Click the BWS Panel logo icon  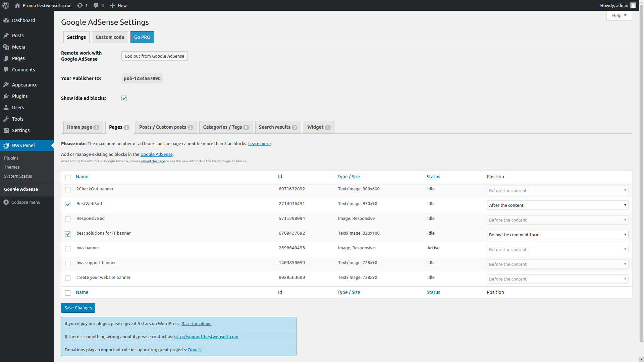point(6,145)
